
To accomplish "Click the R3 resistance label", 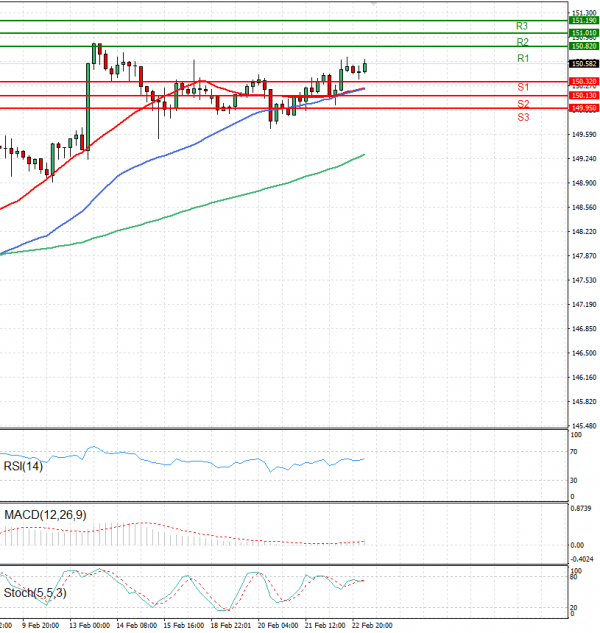I will 522,26.
